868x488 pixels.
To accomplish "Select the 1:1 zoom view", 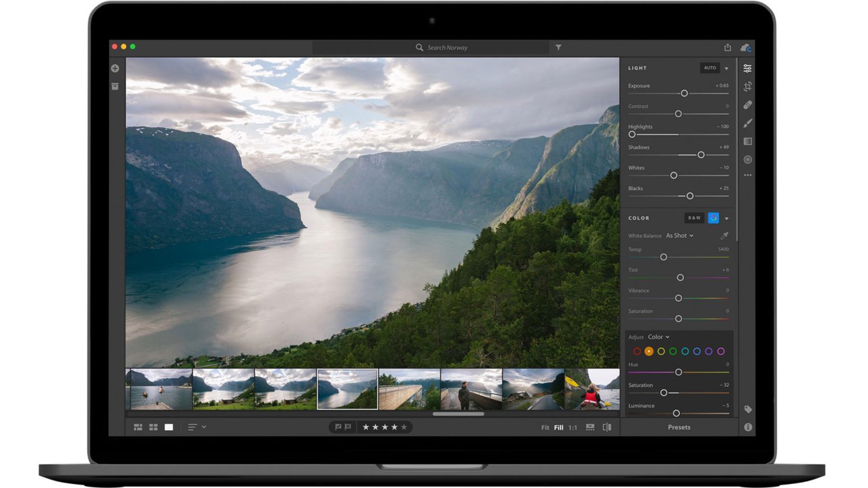I will (572, 427).
